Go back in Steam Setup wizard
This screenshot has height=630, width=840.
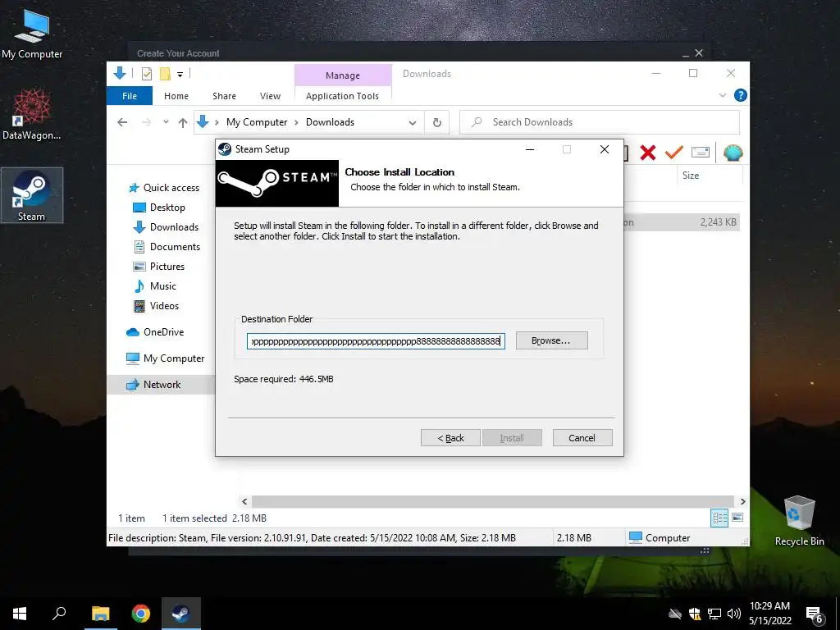[450, 438]
